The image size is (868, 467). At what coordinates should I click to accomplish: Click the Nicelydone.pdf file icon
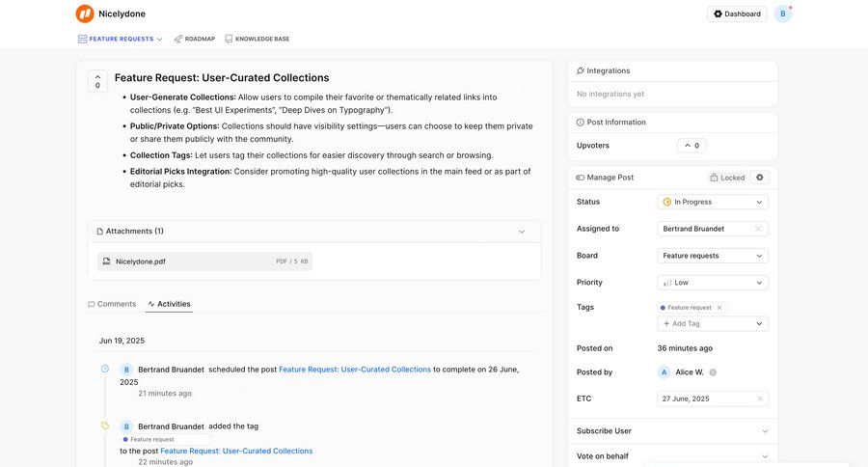(x=106, y=261)
